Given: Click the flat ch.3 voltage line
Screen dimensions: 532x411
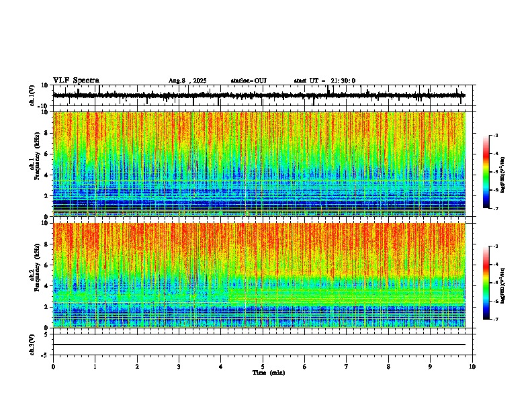Looking at the screenshot, I should coord(259,345).
